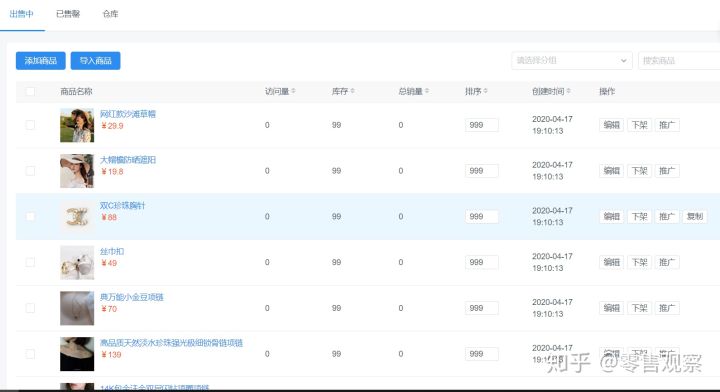Click 推广 for 典万能小金豆项链
This screenshot has height=392, width=720.
point(667,308)
